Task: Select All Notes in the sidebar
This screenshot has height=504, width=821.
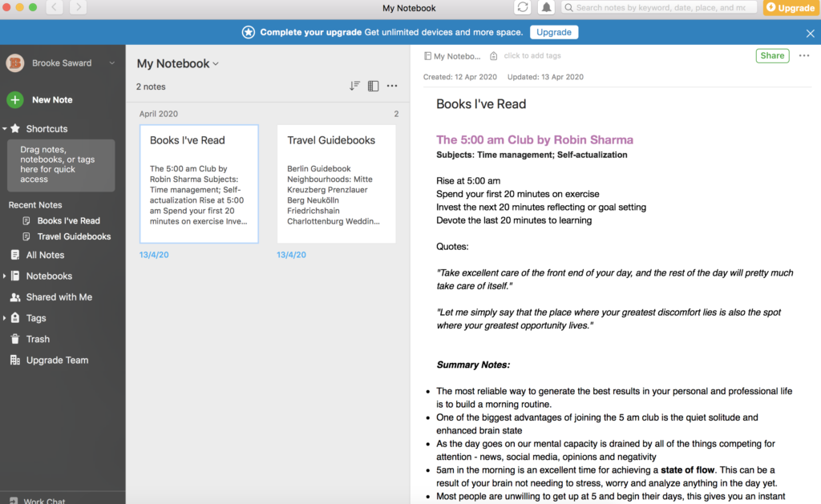Action: pyautogui.click(x=45, y=255)
